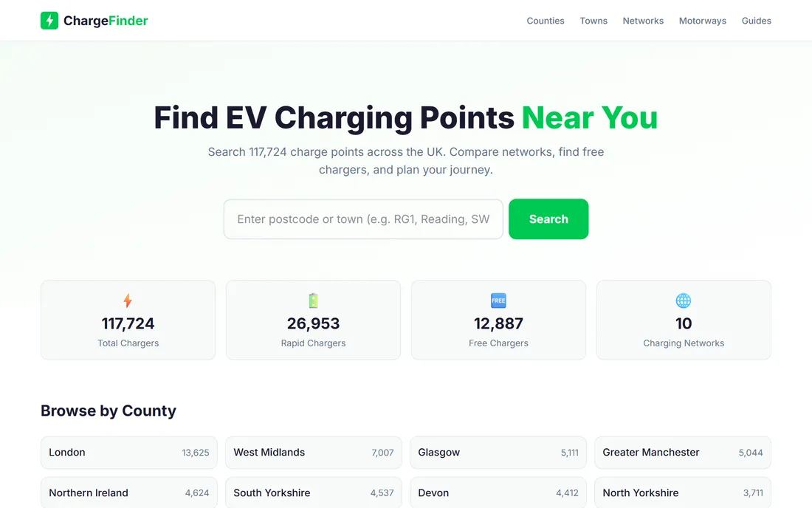Click the green ChargeFinder lightning logo icon

49,21
